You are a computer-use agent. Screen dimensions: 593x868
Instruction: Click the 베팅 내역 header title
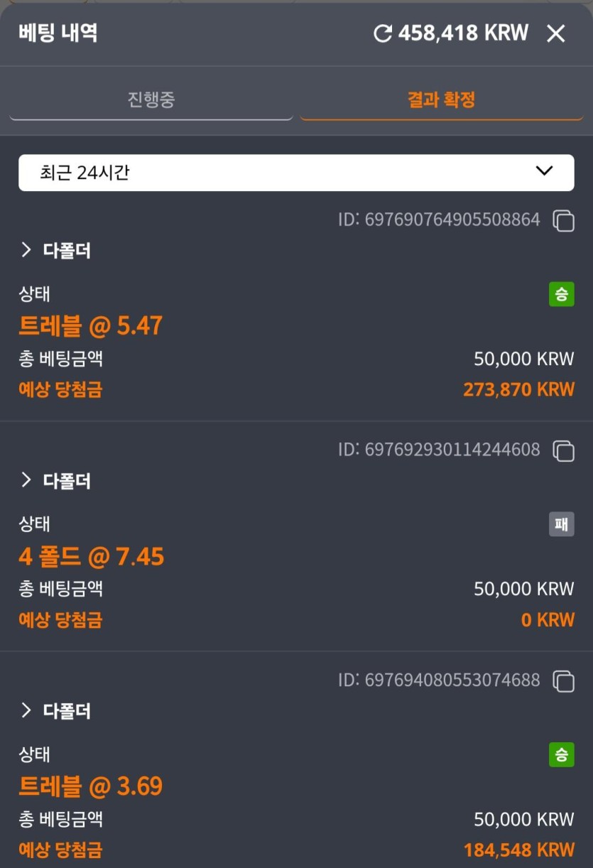point(58,33)
